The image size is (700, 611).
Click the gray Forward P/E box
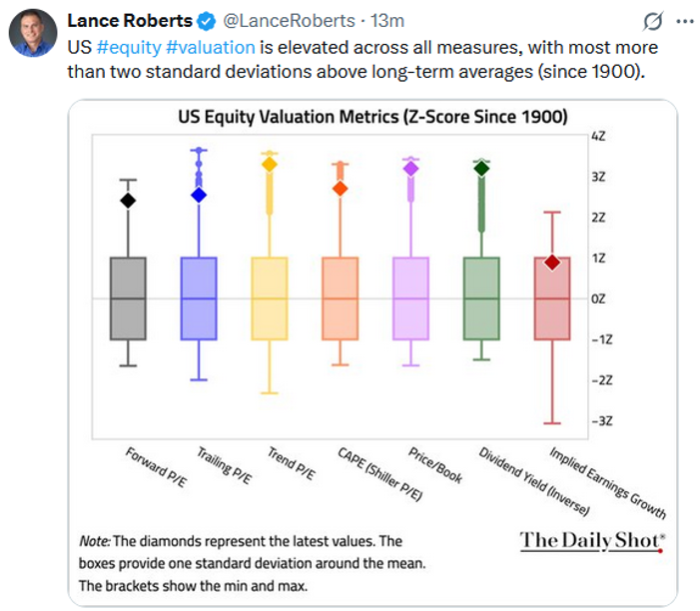click(x=128, y=300)
